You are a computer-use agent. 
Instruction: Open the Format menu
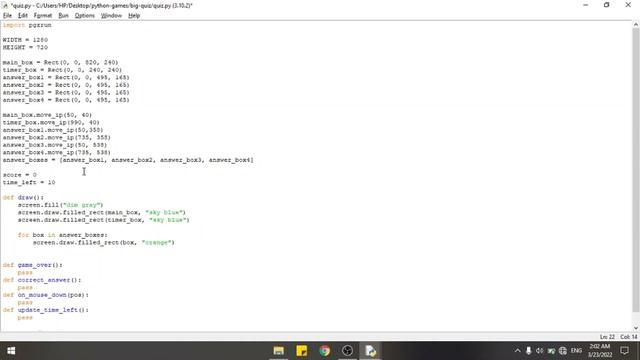click(43, 16)
